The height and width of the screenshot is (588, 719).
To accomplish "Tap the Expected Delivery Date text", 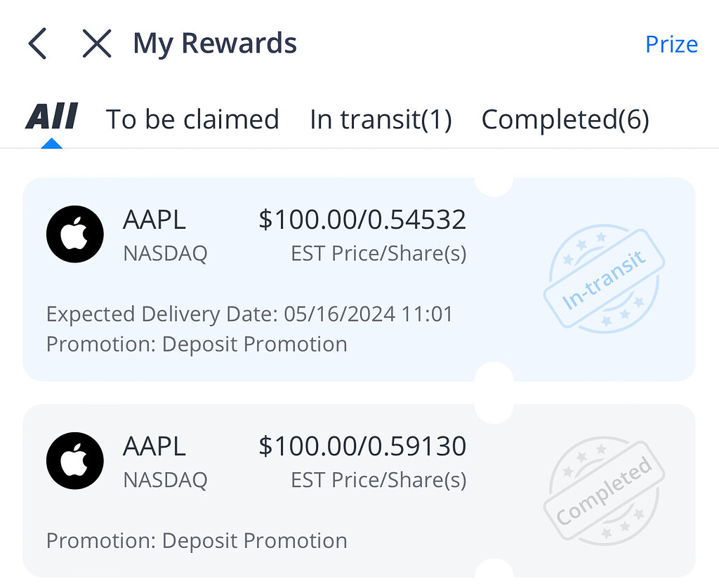I will [x=250, y=314].
